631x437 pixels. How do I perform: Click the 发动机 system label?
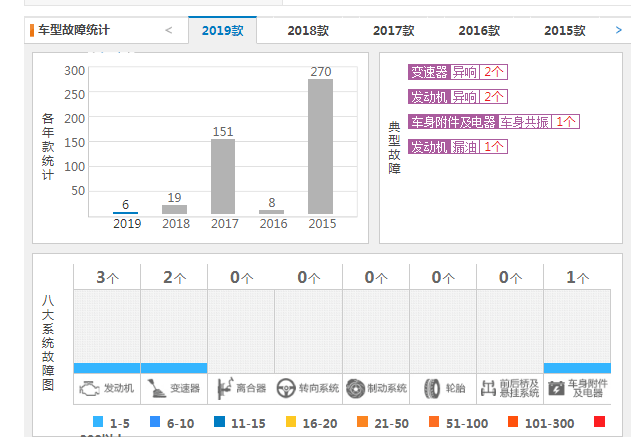[x=119, y=388]
